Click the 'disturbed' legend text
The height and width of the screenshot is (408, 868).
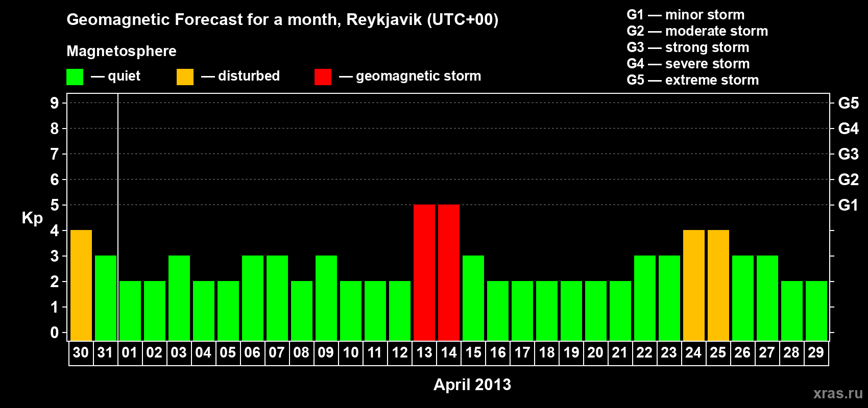click(249, 76)
